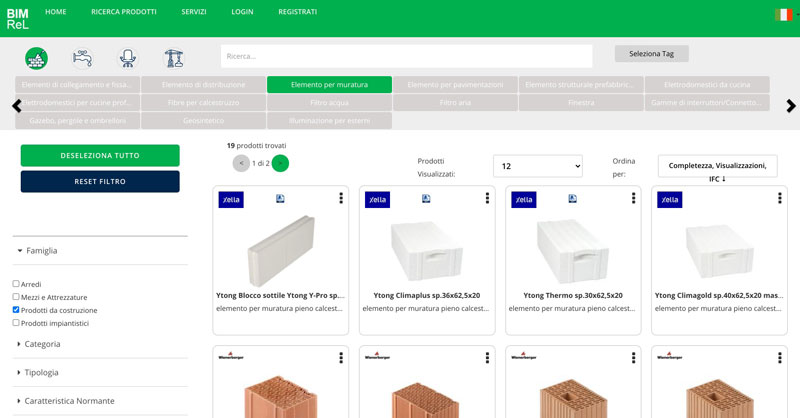The image size is (800, 418).
Task: Click the Reset Filtro button
Action: tap(100, 181)
